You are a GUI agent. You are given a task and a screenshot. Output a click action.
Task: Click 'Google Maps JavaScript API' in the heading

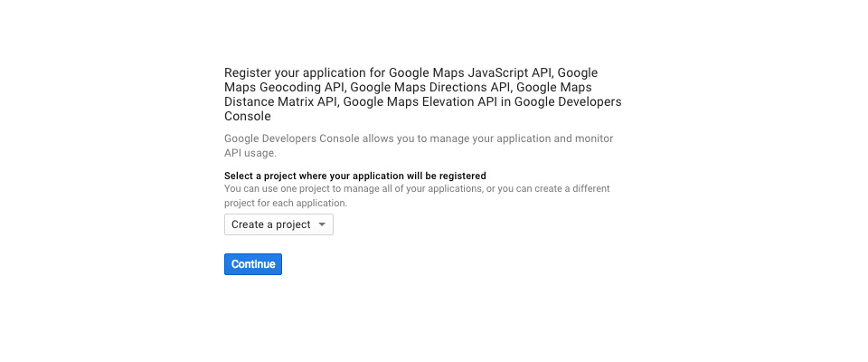coord(472,72)
